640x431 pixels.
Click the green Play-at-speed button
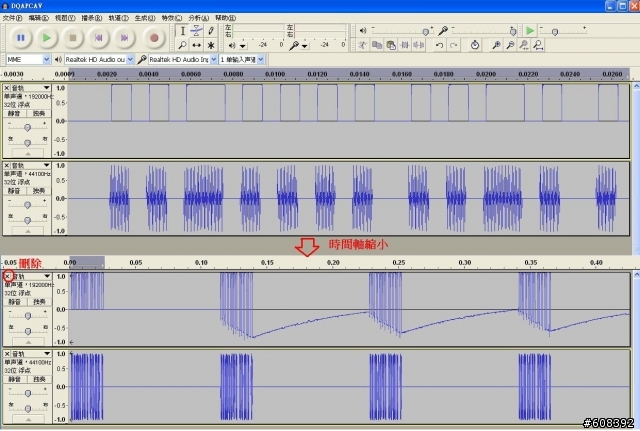[529, 31]
